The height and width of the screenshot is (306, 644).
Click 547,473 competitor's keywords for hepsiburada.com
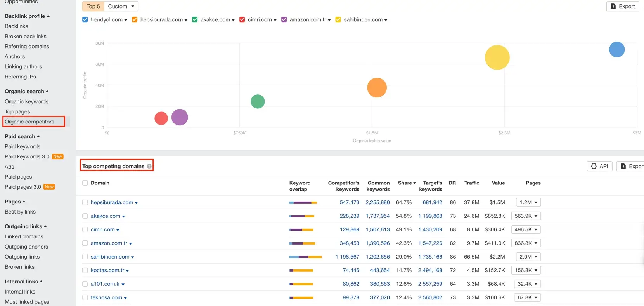(349, 202)
